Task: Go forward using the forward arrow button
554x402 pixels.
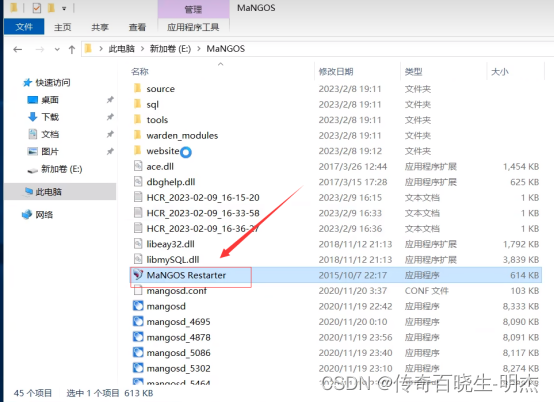Action: click(40, 49)
